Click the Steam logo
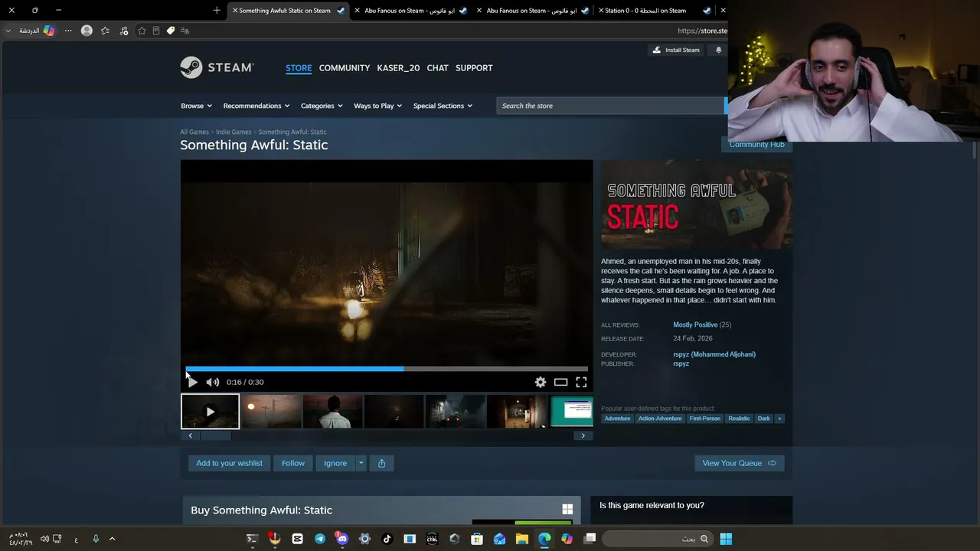The image size is (980, 551). (217, 67)
